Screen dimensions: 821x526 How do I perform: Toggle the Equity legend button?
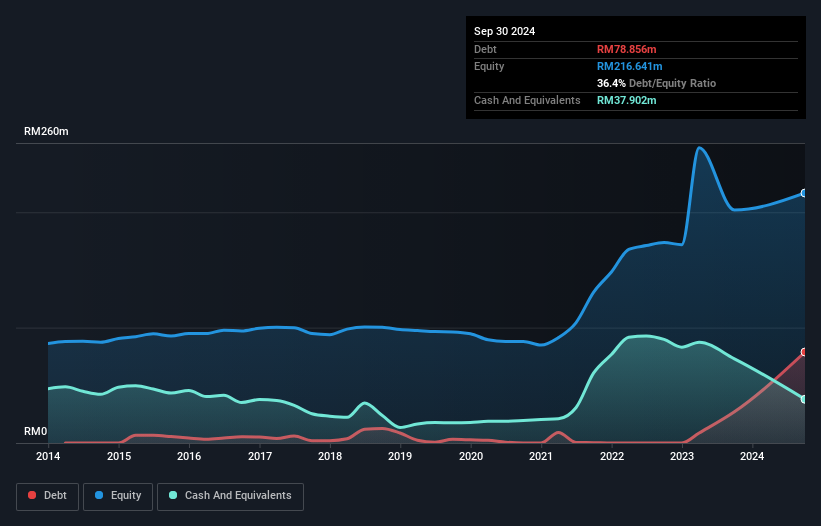point(118,496)
